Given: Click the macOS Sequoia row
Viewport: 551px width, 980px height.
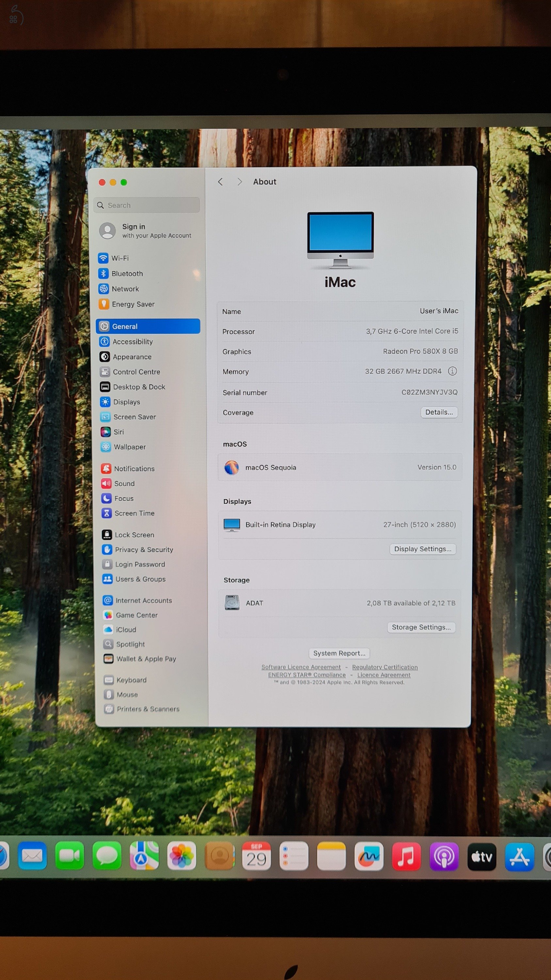Looking at the screenshot, I should (x=340, y=467).
